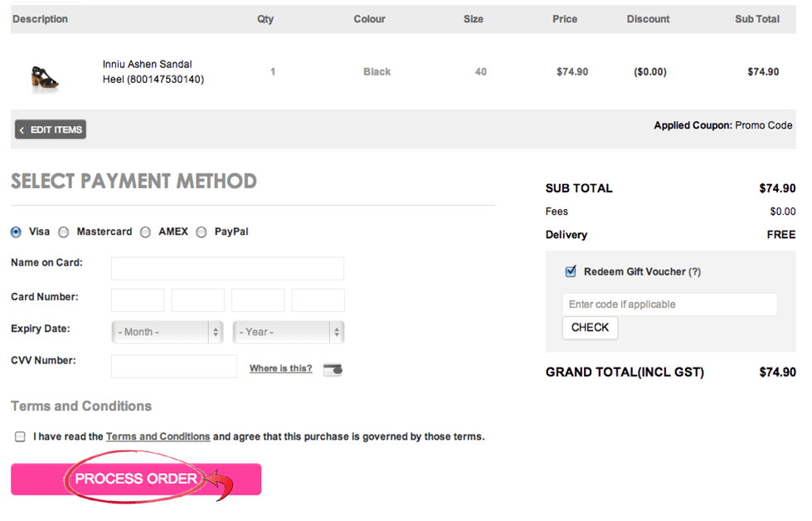Screen dimensions: 812x521
Task: Uncheck the Redeem Gift Voucher checkbox
Action: tap(571, 271)
